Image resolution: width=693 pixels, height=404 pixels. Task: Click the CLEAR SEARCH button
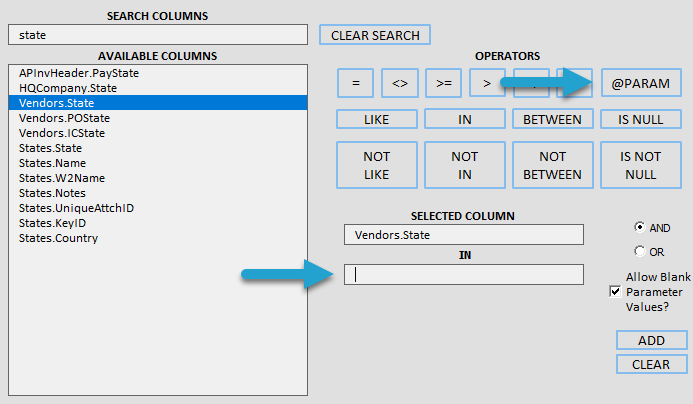point(375,35)
